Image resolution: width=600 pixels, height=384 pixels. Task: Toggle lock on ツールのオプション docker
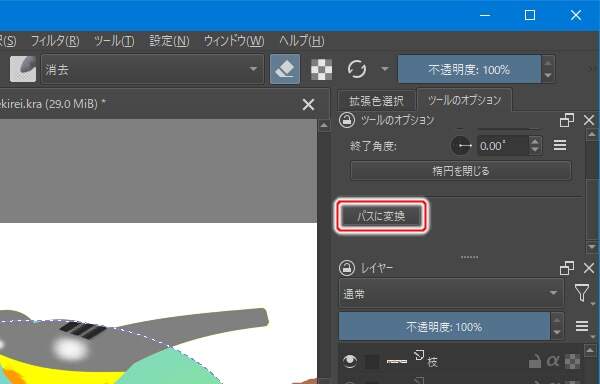(x=347, y=120)
